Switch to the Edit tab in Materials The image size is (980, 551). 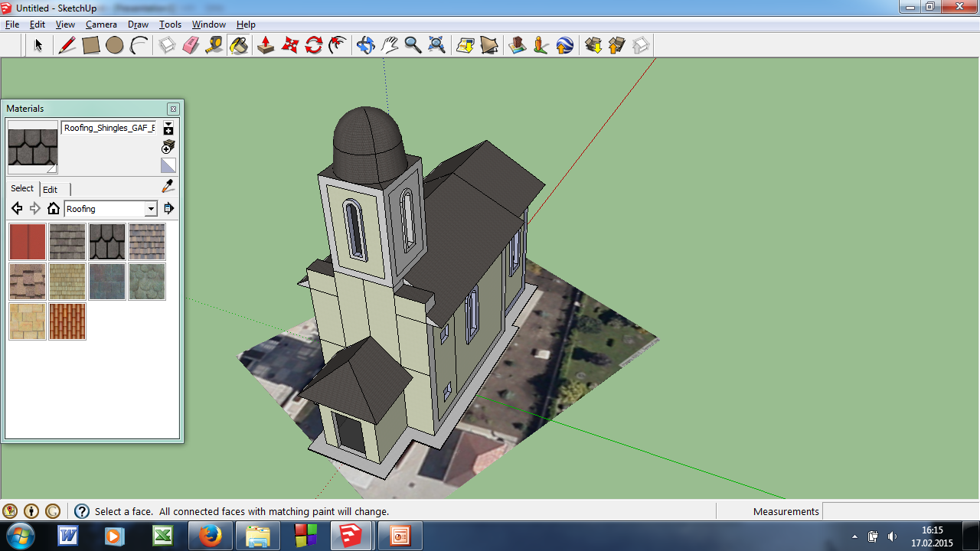pyautogui.click(x=51, y=189)
